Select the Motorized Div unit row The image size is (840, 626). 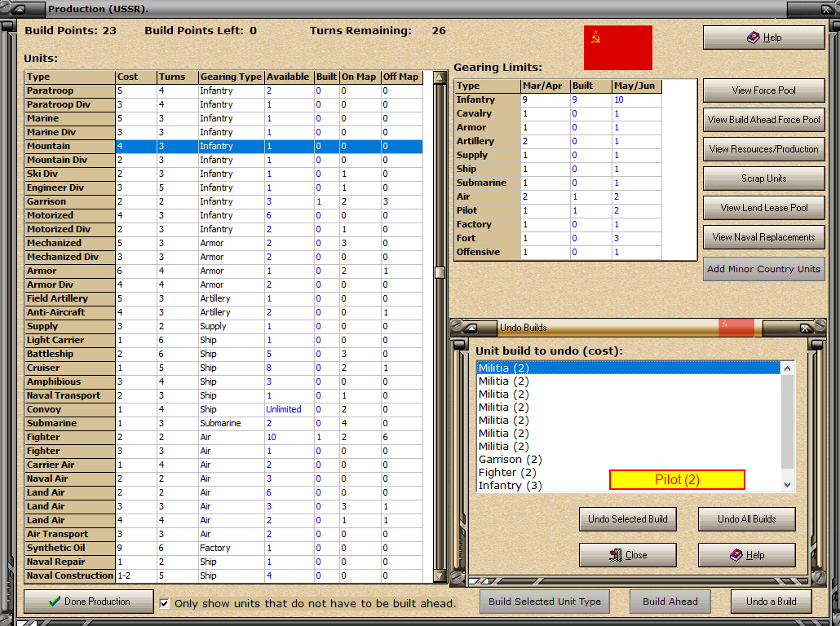pos(224,229)
